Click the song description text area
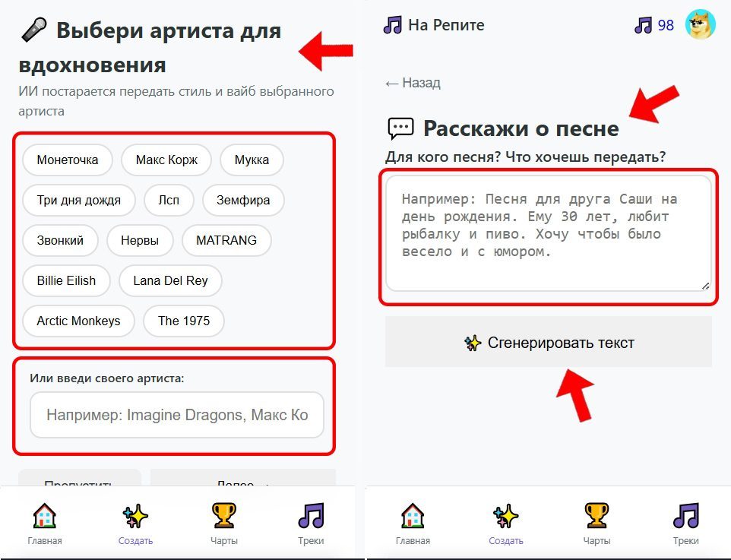 (x=547, y=233)
